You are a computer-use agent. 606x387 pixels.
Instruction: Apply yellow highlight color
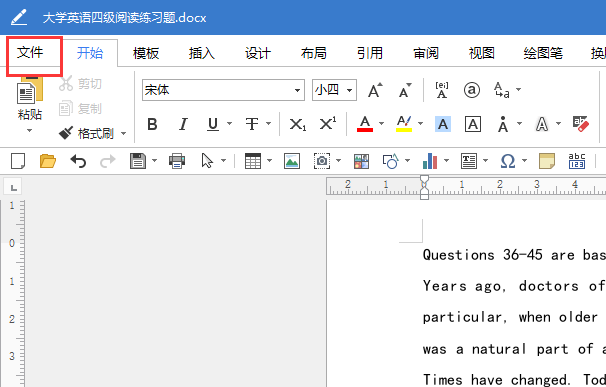(x=404, y=124)
